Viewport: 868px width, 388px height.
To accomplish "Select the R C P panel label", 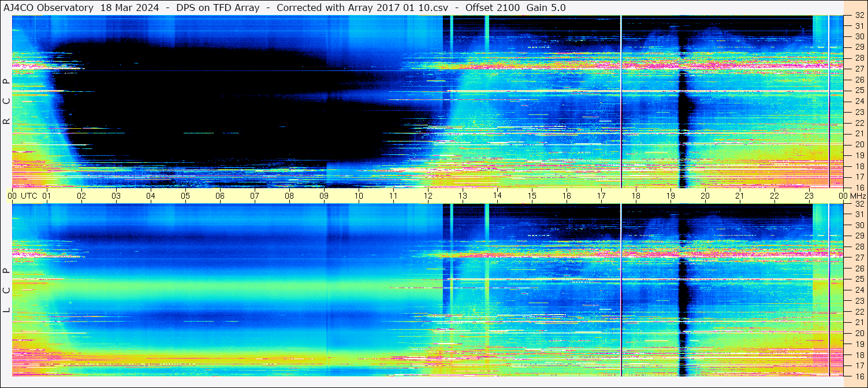I will 7,102.
